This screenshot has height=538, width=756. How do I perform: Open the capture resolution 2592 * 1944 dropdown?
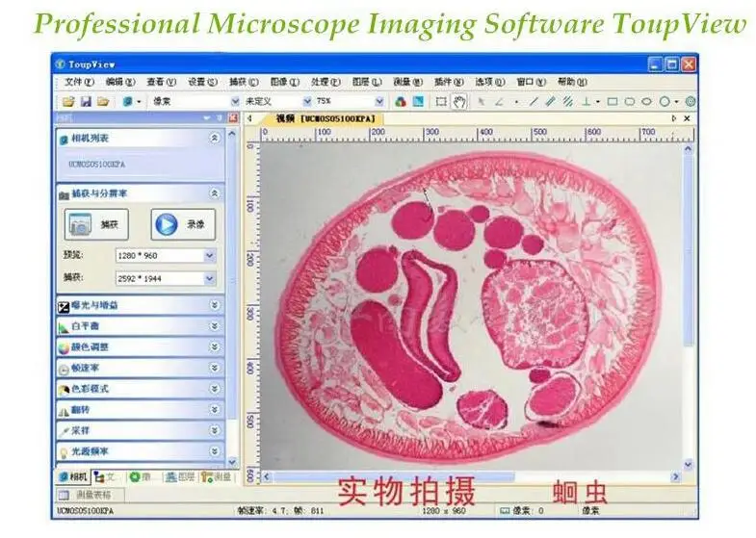(209, 278)
